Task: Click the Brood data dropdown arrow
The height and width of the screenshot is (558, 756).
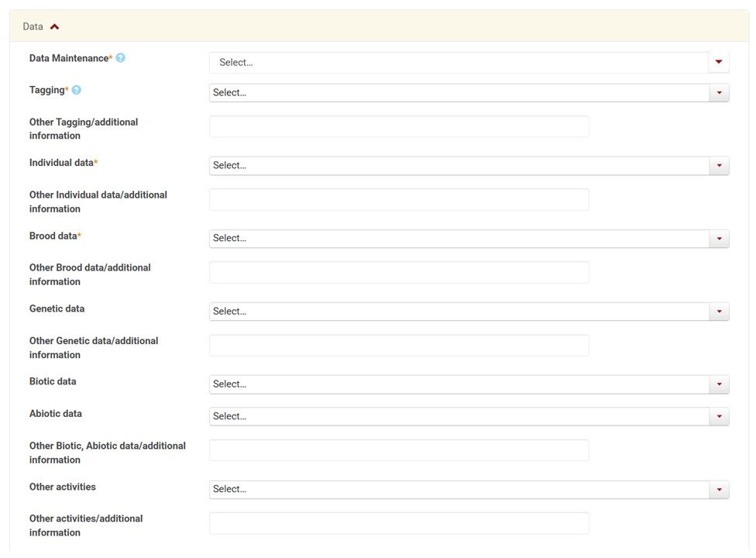Action: pyautogui.click(x=719, y=239)
